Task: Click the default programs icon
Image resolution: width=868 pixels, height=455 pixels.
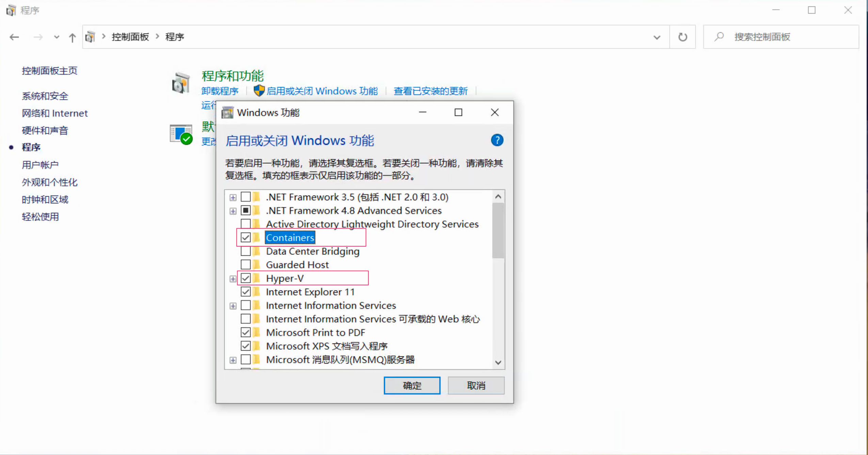Action: tap(181, 134)
